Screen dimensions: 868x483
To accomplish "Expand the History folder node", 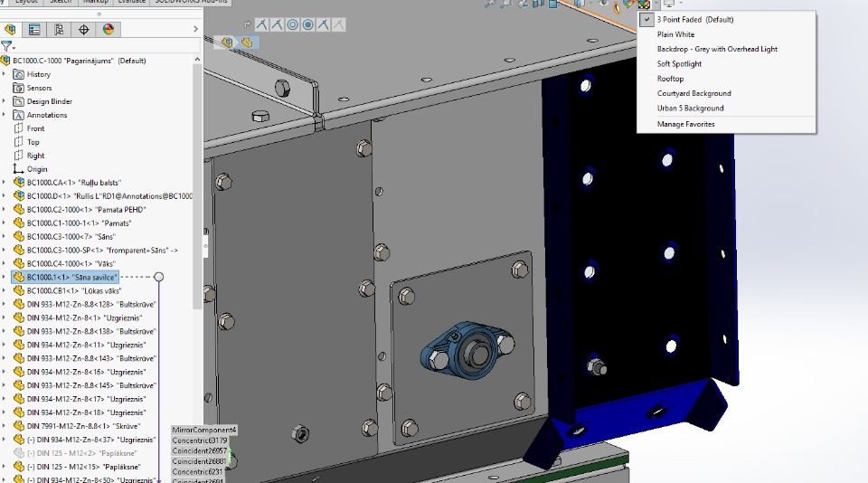I will [x=4, y=74].
